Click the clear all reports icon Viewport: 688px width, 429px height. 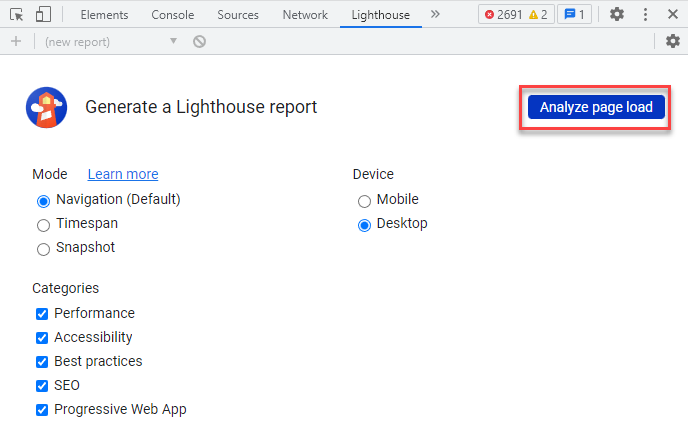click(x=199, y=41)
